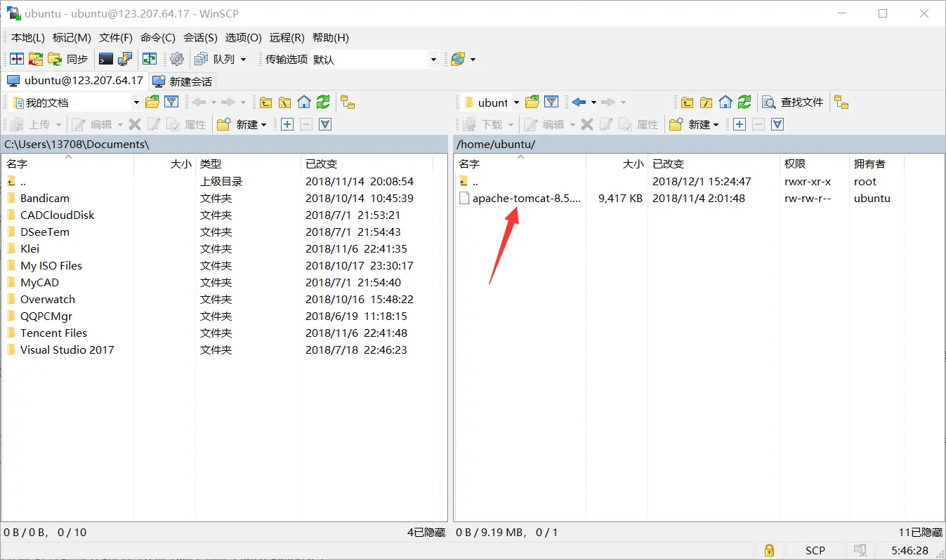This screenshot has width=946, height=560.
Task: Open the 传输选项 默认 combo box
Action: (x=374, y=60)
